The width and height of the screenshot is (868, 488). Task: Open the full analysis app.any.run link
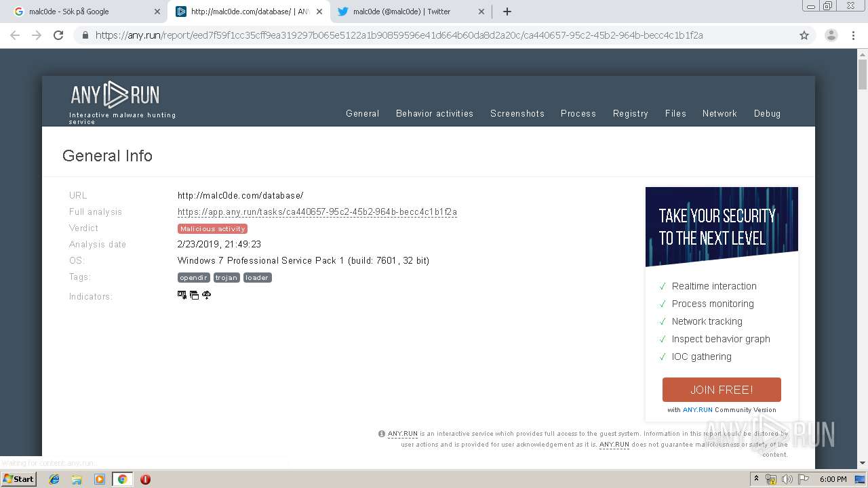click(317, 212)
